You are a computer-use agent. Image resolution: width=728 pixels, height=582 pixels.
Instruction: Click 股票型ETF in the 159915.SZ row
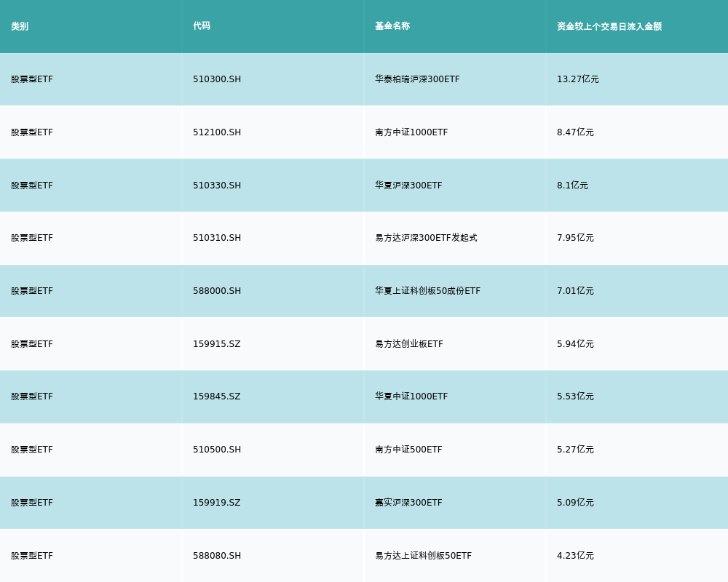[x=32, y=344]
